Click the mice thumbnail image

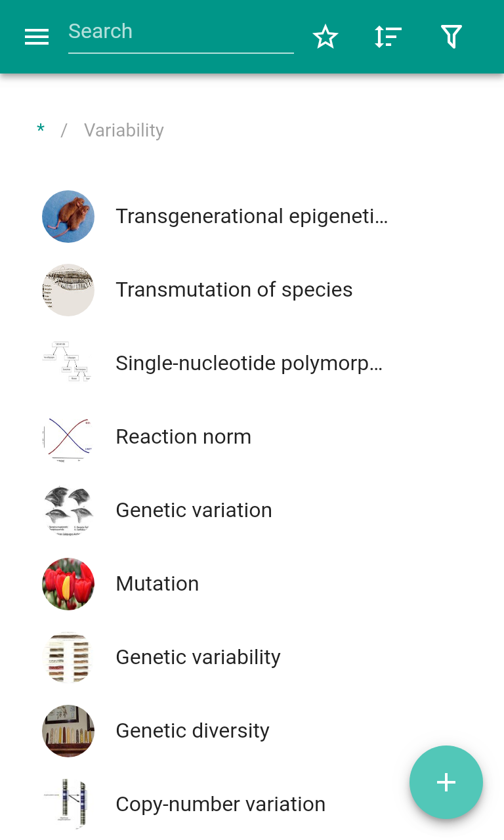(x=68, y=217)
